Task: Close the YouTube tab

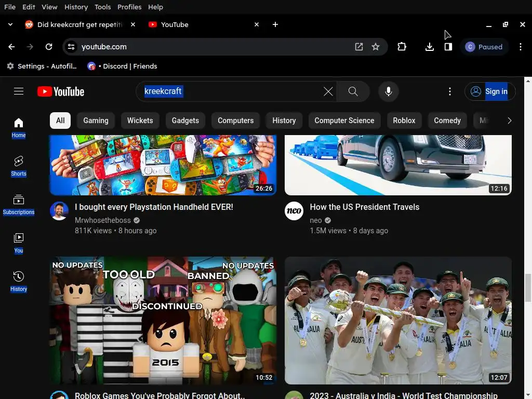Action: [257, 24]
